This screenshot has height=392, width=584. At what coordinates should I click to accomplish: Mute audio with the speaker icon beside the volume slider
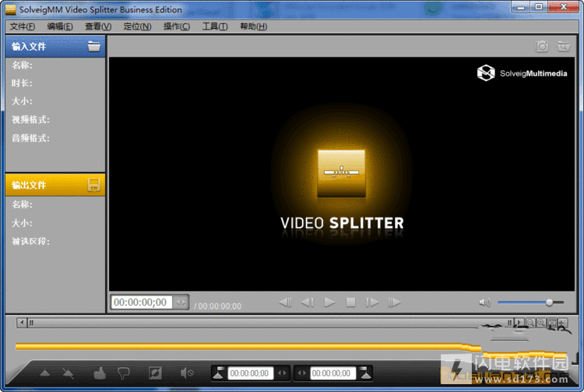(x=484, y=303)
